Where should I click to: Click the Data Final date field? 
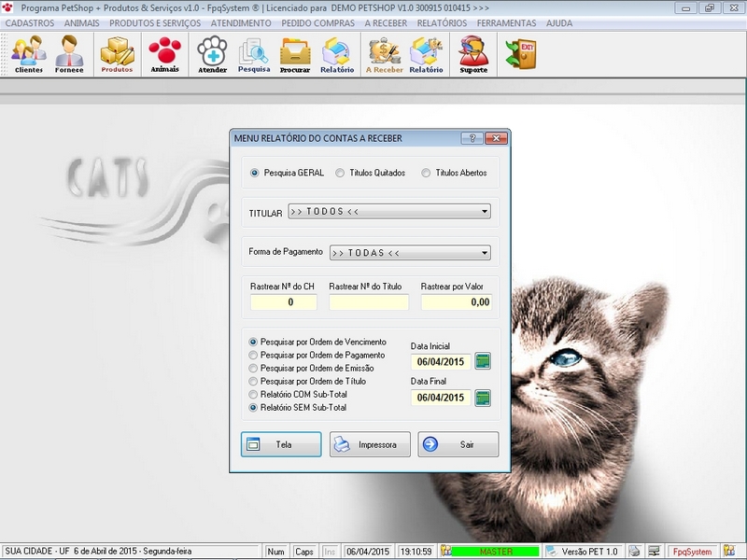[441, 398]
